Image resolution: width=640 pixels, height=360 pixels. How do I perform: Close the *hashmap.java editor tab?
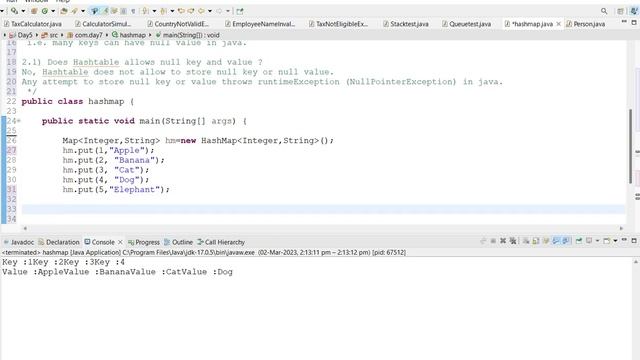click(x=558, y=24)
